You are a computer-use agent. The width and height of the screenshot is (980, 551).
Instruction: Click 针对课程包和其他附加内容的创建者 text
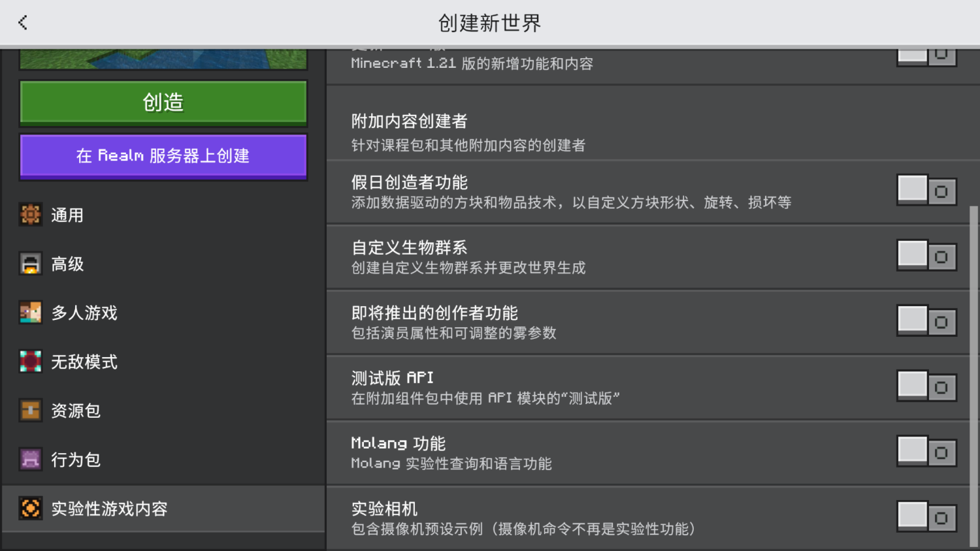tap(468, 145)
